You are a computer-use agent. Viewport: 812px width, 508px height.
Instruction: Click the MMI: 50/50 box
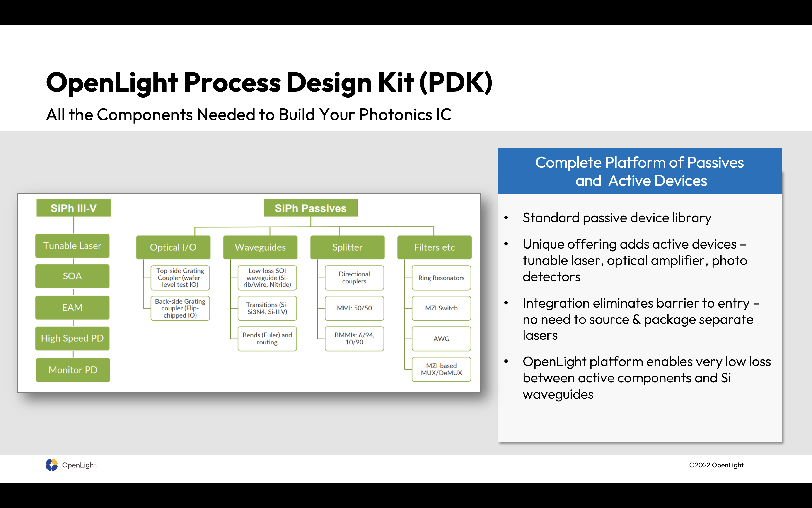(x=354, y=308)
